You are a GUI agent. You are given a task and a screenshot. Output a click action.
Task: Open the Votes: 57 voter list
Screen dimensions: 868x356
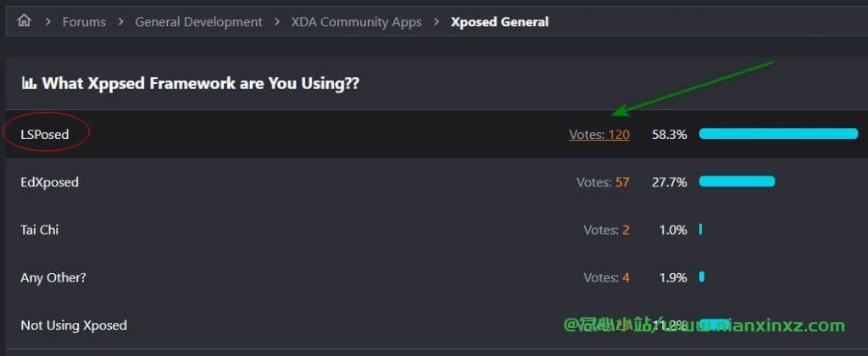(x=603, y=181)
